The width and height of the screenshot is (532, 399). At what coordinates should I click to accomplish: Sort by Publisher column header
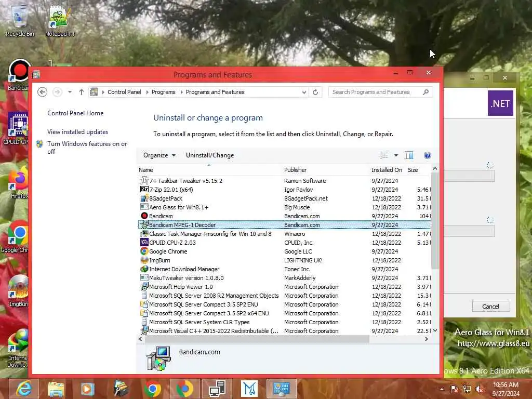(325, 170)
